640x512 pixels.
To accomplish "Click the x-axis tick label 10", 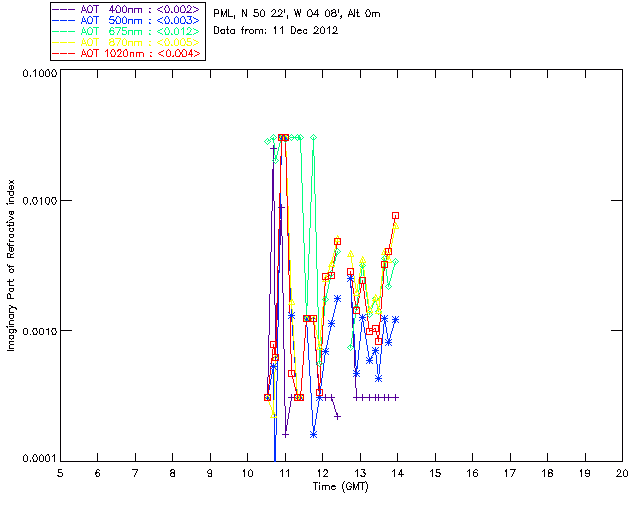I will [248, 473].
